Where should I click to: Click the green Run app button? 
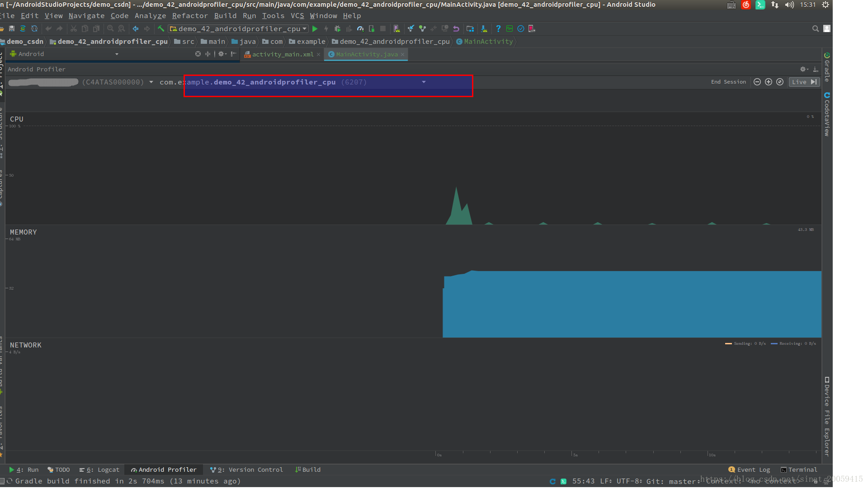[x=315, y=29]
